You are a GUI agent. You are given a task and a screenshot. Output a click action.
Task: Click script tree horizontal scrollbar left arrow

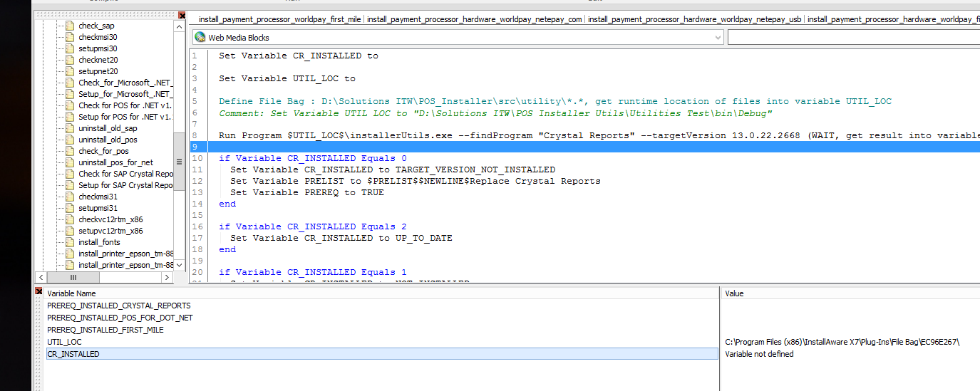[x=41, y=277]
